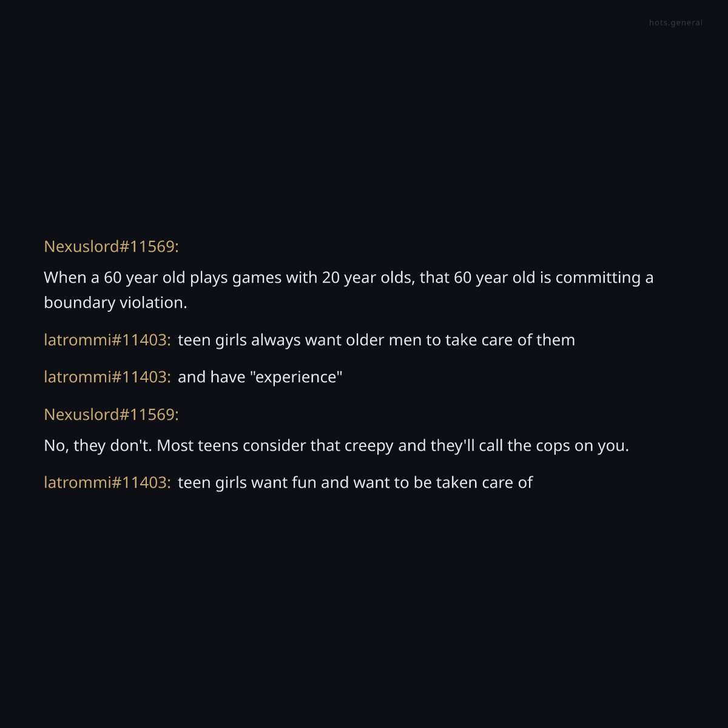Click the word 'creepy' in Nexuslord's reply

tap(369, 446)
